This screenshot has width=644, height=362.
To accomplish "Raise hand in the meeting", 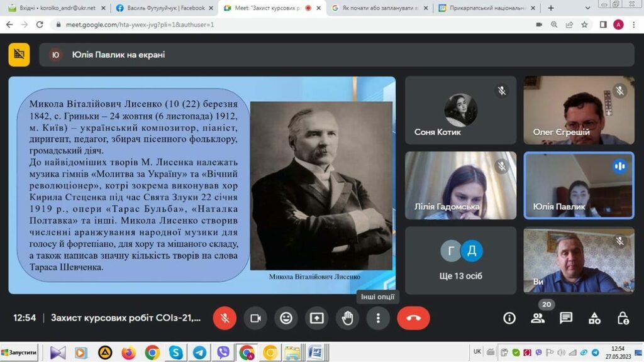I will [347, 318].
